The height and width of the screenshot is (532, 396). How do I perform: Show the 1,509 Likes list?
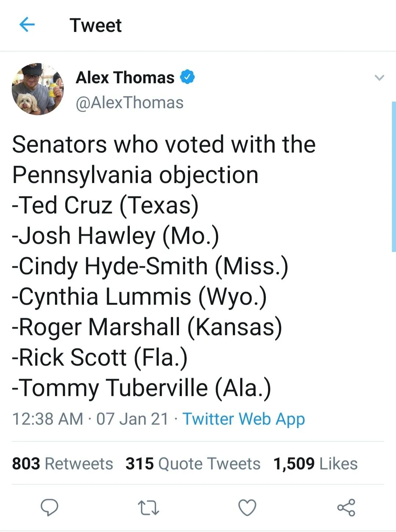315,464
